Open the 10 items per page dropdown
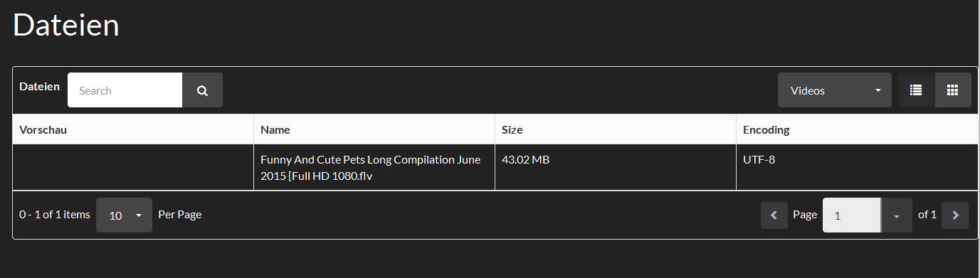 pyautogui.click(x=124, y=215)
